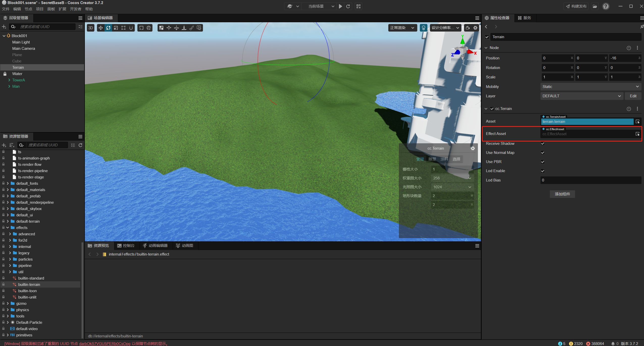Toggle the cc.Terrain component checkbox

(x=492, y=109)
